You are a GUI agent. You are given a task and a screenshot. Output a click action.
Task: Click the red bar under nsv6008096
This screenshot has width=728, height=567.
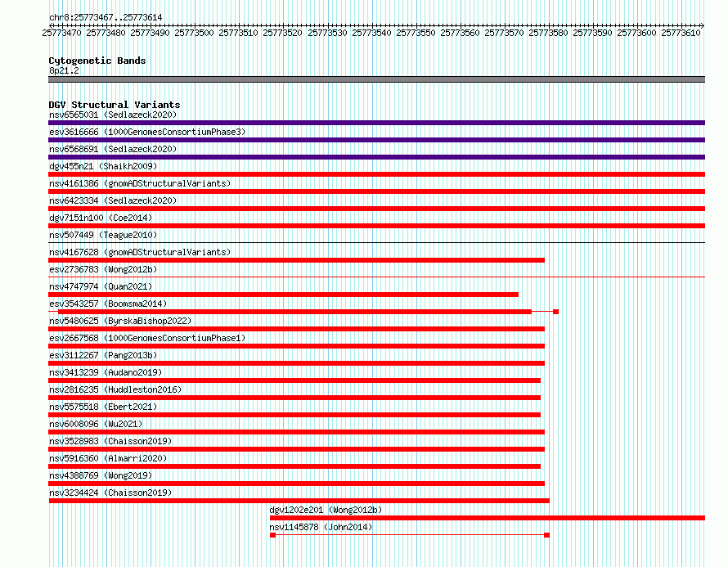[296, 432]
